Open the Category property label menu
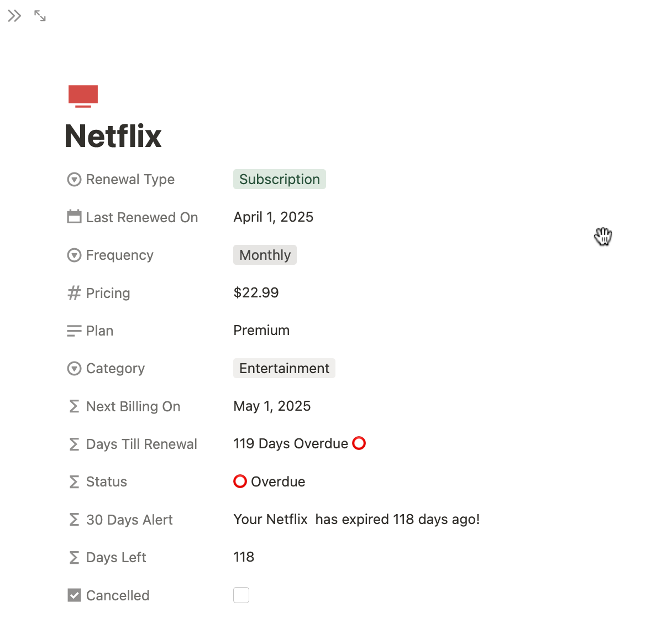 pyautogui.click(x=115, y=368)
